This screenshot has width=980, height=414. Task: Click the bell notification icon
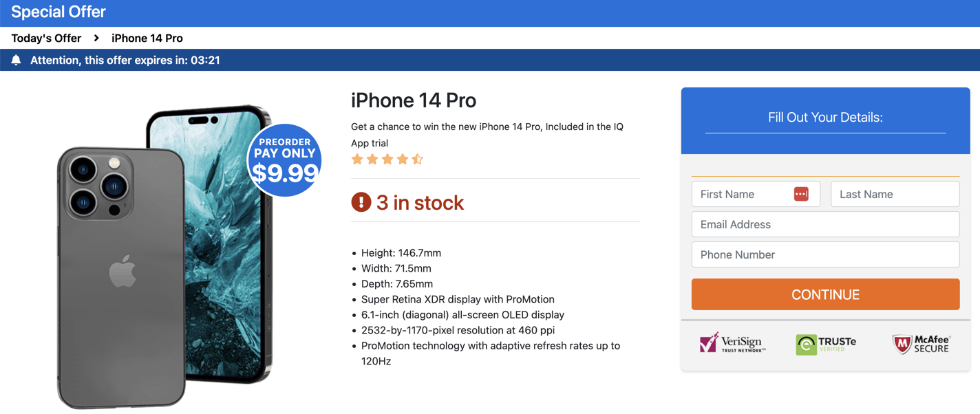[17, 61]
